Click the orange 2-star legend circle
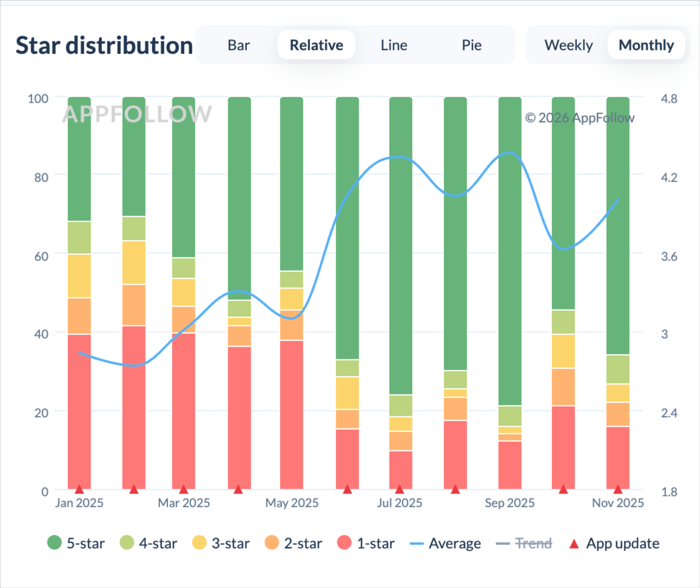This screenshot has height=588, width=700. (x=272, y=543)
